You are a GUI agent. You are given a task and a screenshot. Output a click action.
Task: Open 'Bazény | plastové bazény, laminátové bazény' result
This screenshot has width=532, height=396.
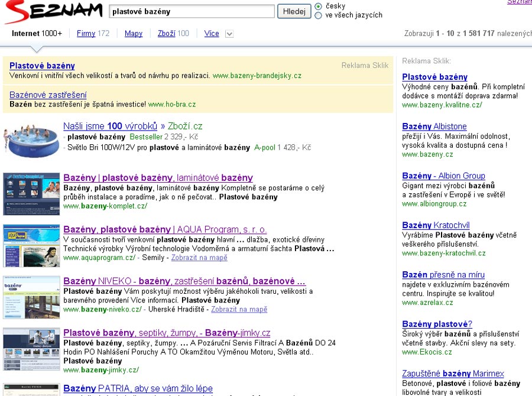[x=158, y=177]
